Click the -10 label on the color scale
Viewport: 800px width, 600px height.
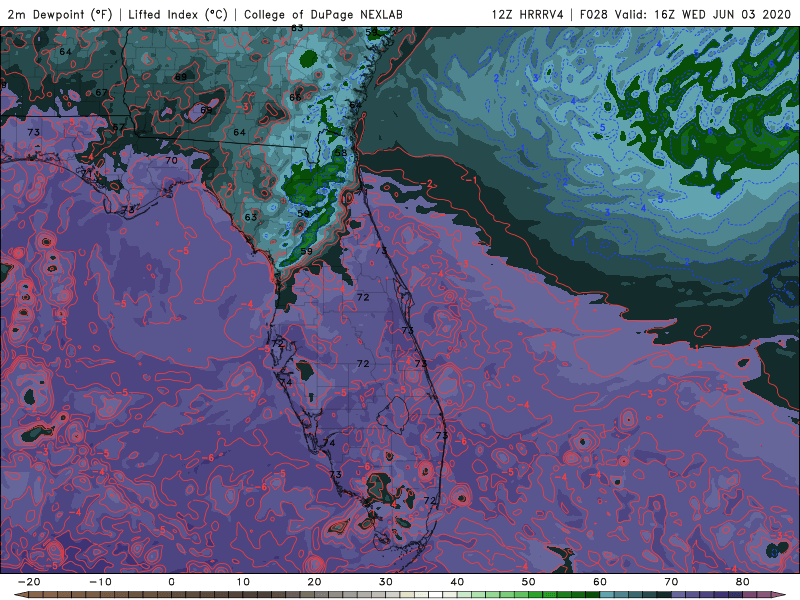100,582
